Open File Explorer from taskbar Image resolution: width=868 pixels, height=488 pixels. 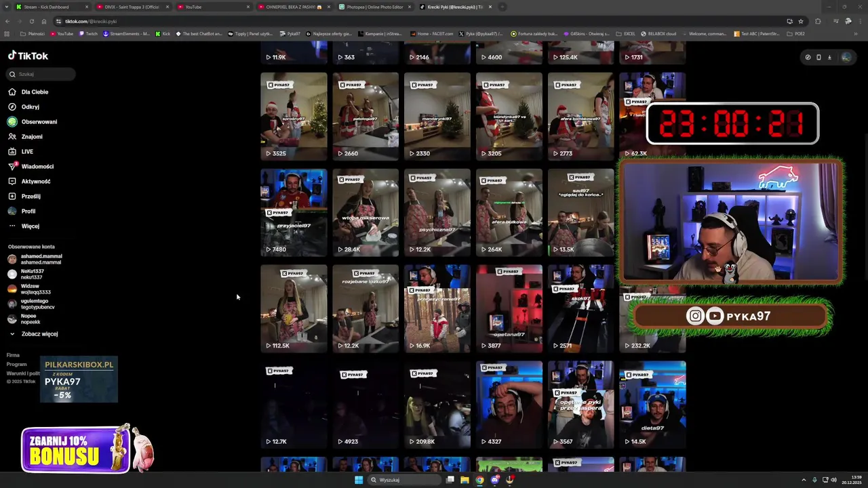click(x=465, y=480)
